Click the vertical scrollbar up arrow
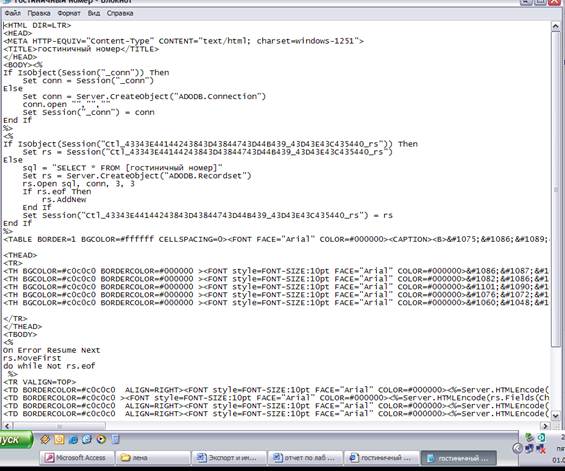Image resolution: width=565 pixels, height=471 pixels. tap(555, 27)
